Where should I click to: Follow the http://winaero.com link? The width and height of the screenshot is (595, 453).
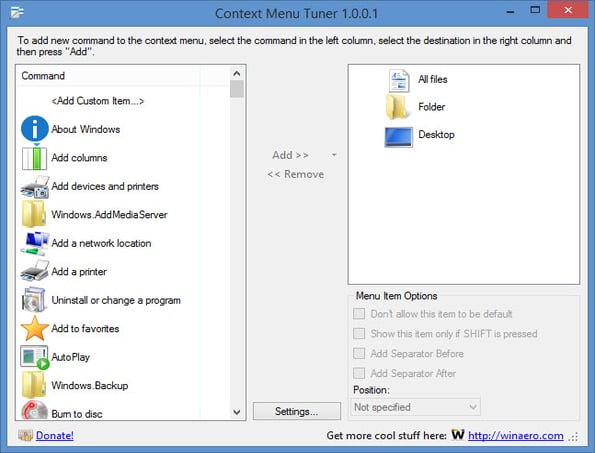click(516, 436)
